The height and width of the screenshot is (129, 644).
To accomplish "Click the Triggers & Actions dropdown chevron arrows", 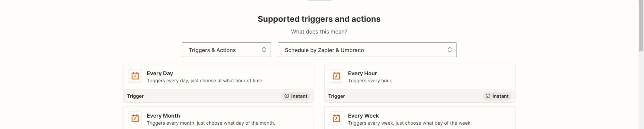I will (x=264, y=50).
